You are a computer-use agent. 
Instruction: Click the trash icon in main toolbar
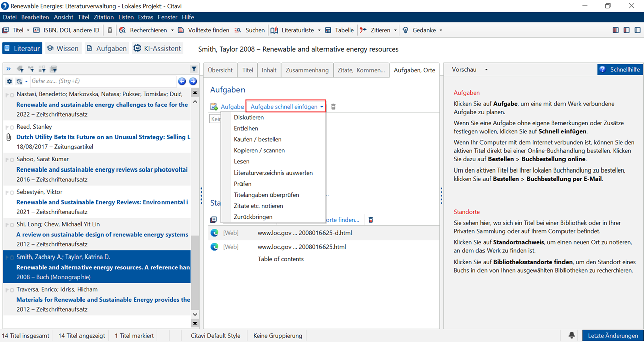(x=110, y=30)
